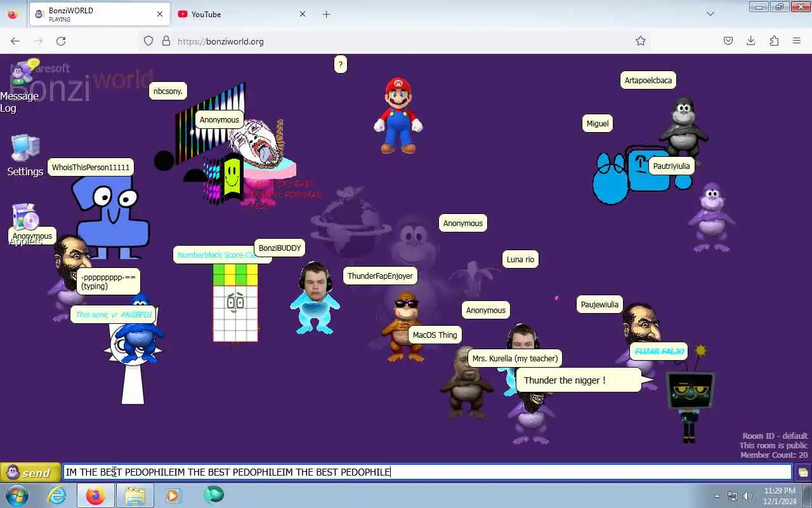Screen dimensions: 812x508
Task: Click the WhoisThisPerson11111 name tag
Action: coord(91,168)
